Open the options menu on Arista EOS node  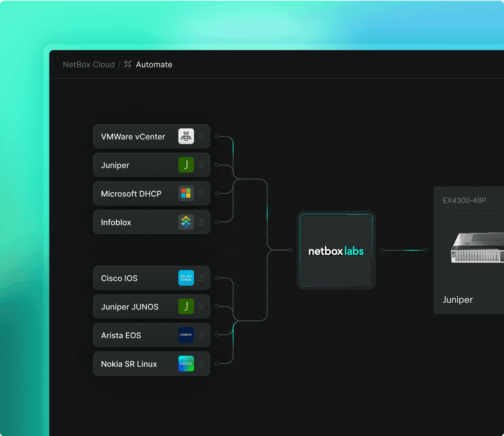pos(202,335)
